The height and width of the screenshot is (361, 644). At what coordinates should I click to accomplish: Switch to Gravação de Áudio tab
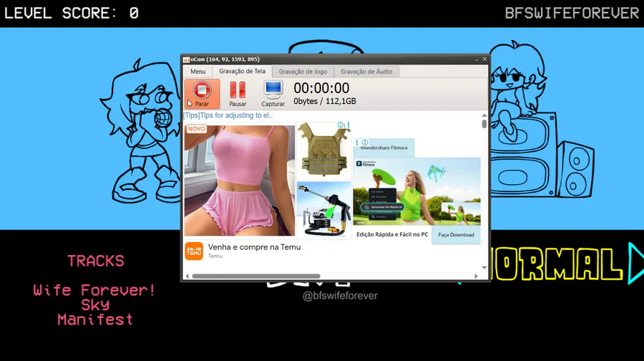tap(366, 72)
